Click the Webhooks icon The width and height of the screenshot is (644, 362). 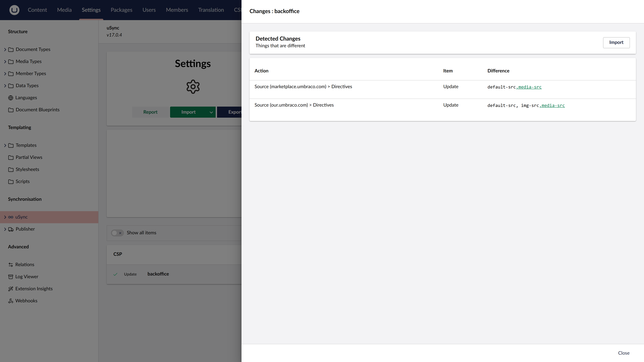pyautogui.click(x=11, y=301)
